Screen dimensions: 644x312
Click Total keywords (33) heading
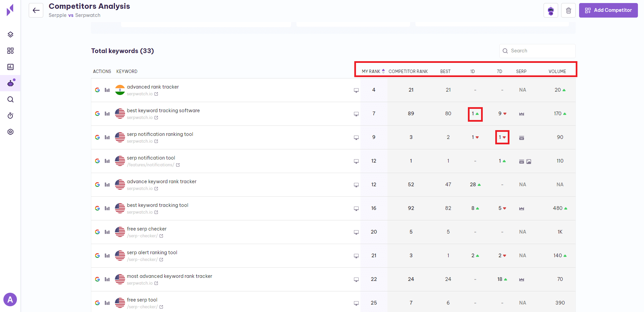coord(122,51)
